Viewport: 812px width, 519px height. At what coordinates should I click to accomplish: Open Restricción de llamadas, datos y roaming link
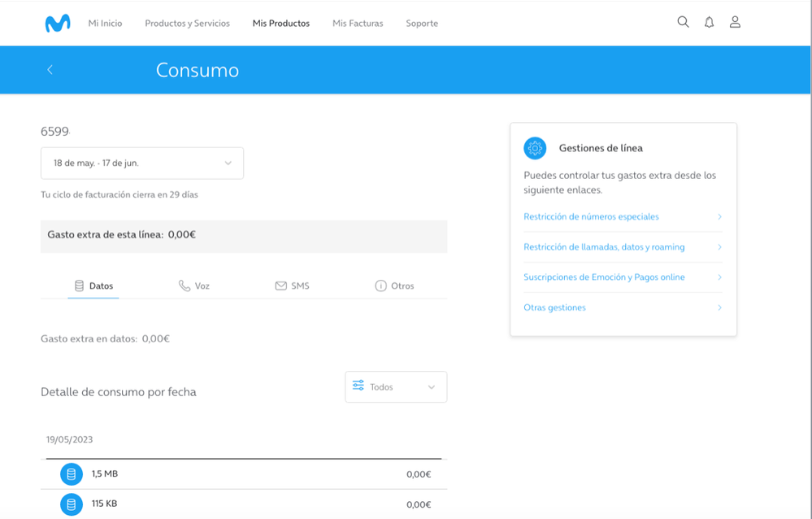(x=604, y=247)
